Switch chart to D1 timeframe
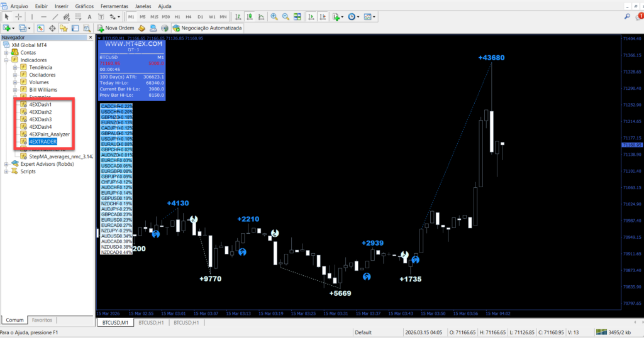The image size is (644, 338). (x=200, y=17)
